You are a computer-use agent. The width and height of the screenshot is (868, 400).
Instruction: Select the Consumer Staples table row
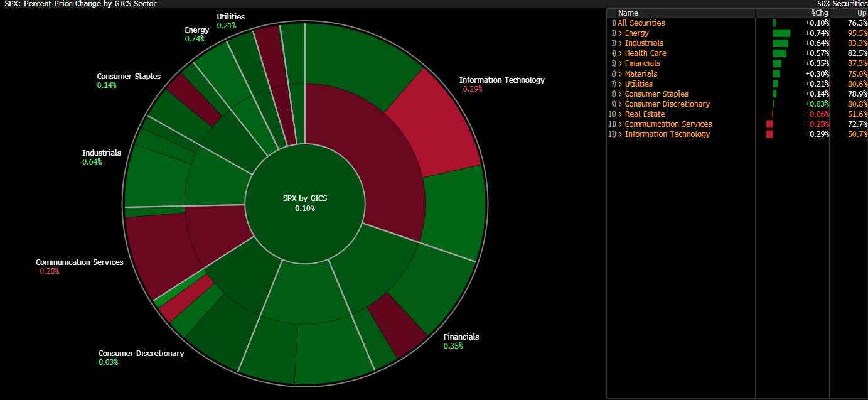(x=656, y=94)
